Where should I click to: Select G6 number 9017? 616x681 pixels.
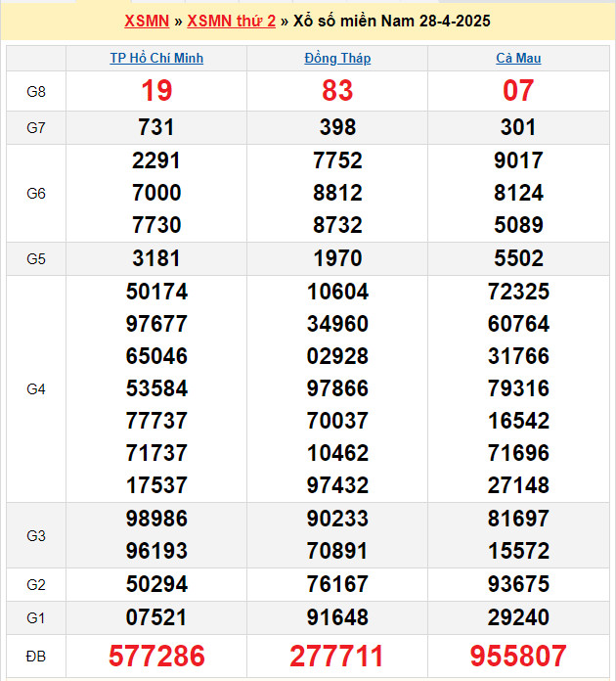click(x=518, y=160)
